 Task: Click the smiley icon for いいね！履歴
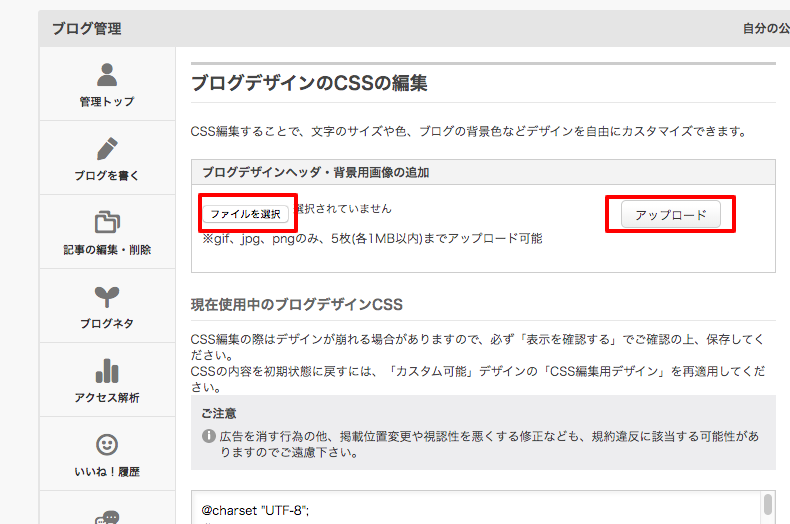[107, 445]
